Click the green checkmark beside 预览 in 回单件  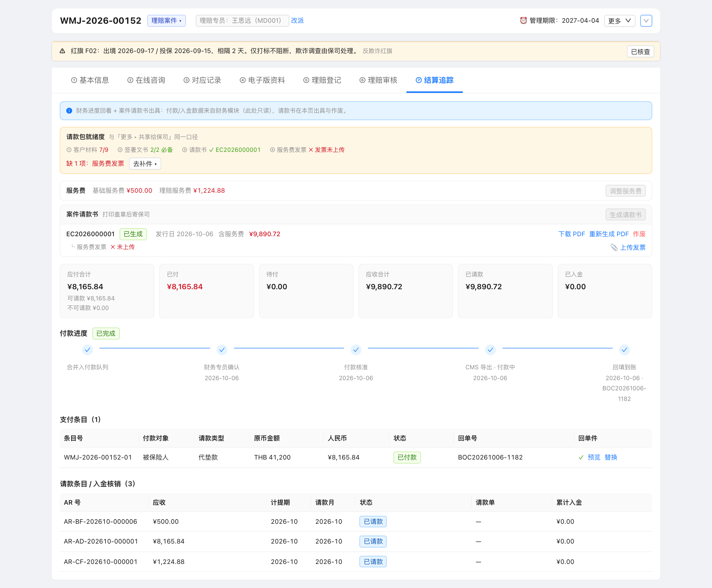tap(581, 458)
